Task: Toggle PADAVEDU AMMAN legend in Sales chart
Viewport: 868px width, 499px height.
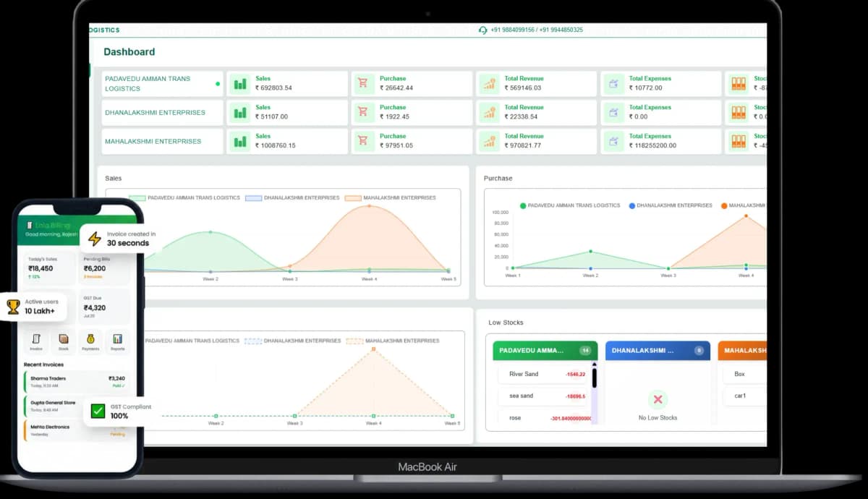Action: [184, 197]
